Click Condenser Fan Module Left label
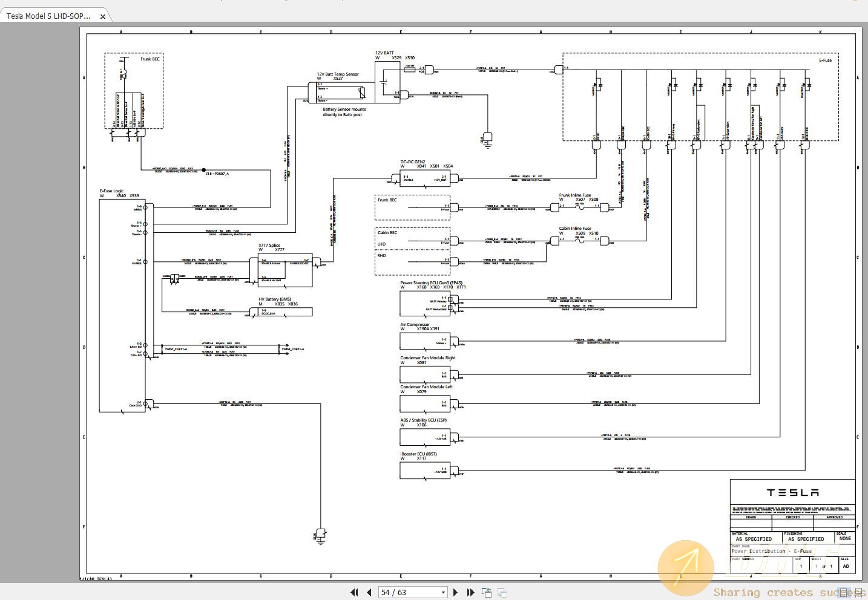The width and height of the screenshot is (868, 600). pyautogui.click(x=426, y=387)
